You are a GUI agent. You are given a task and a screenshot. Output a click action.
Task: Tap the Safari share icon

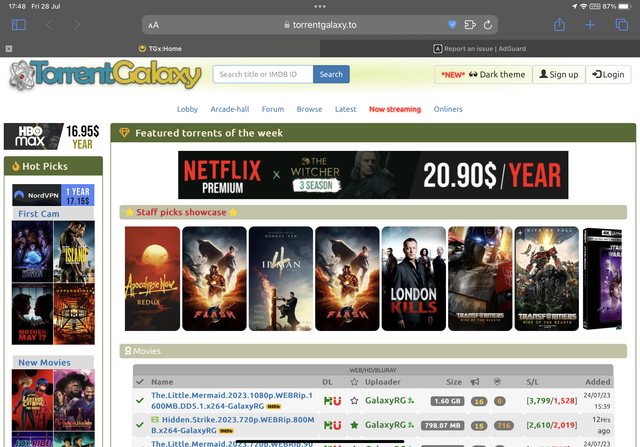click(x=561, y=24)
